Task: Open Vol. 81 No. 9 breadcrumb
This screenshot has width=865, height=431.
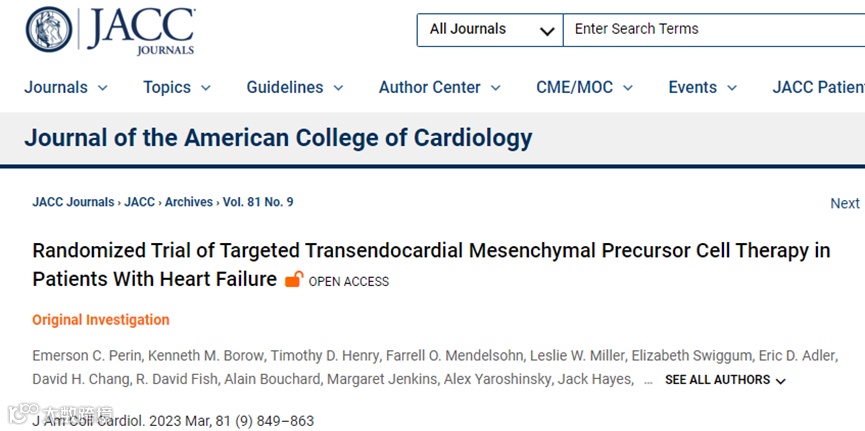Action: 258,202
